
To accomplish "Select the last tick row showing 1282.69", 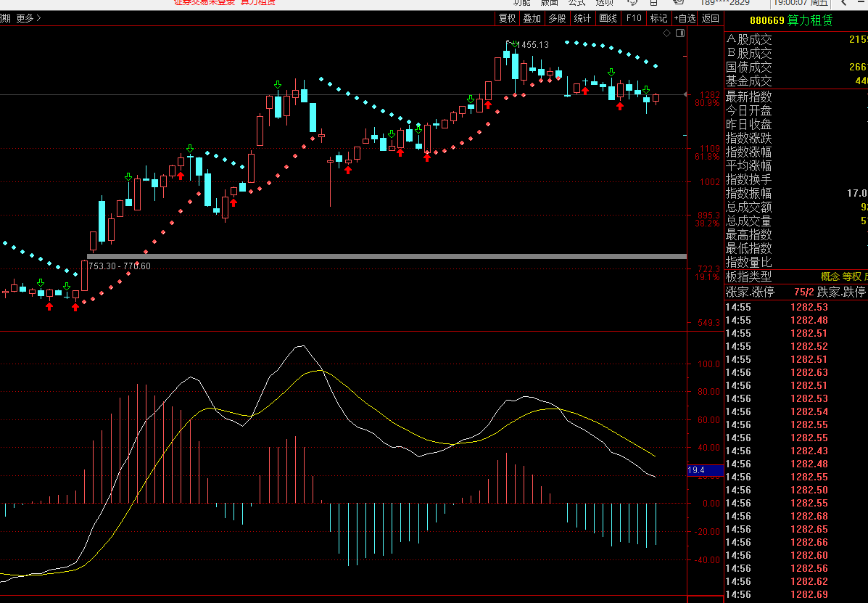I will click(x=796, y=595).
